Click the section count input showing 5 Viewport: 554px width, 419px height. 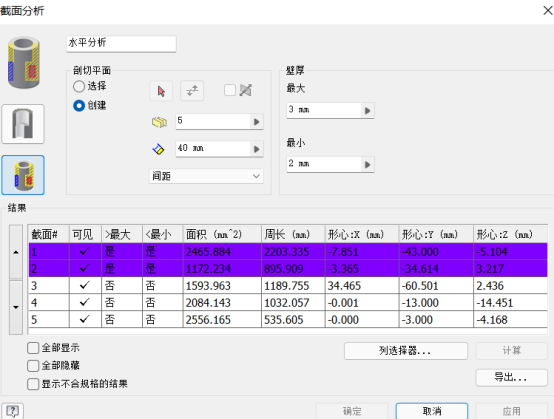tap(213, 122)
